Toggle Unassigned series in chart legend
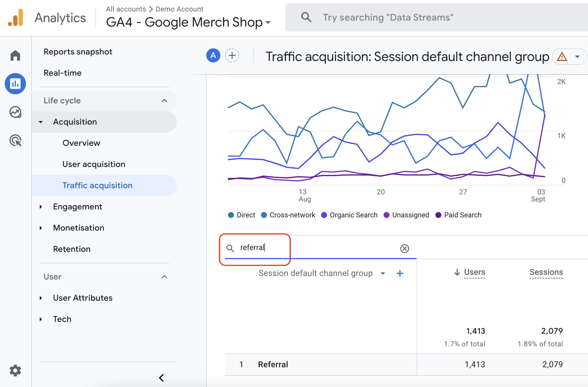This screenshot has width=588, height=387. click(x=407, y=215)
